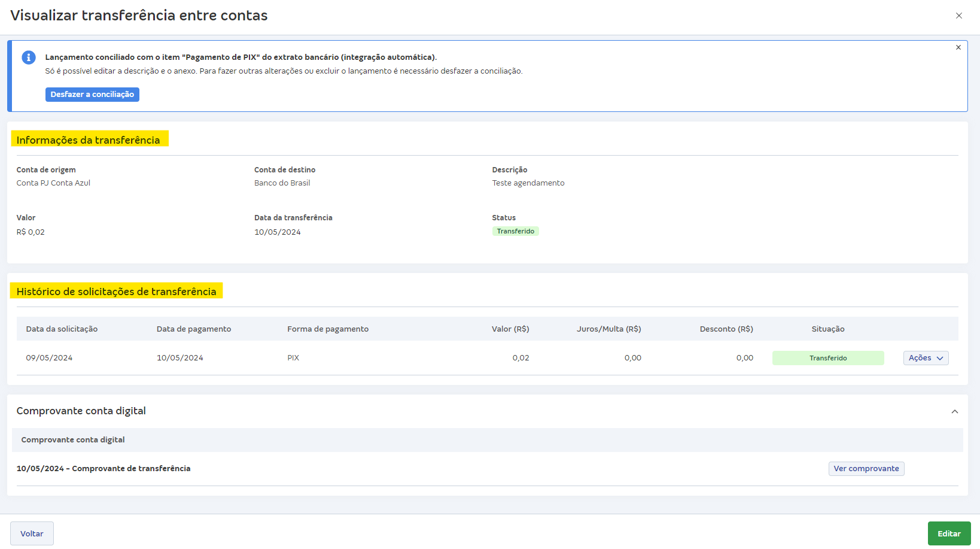Select the 10/05/2024 Comprovante de transferência row
This screenshot has height=549, width=980.
104,469
